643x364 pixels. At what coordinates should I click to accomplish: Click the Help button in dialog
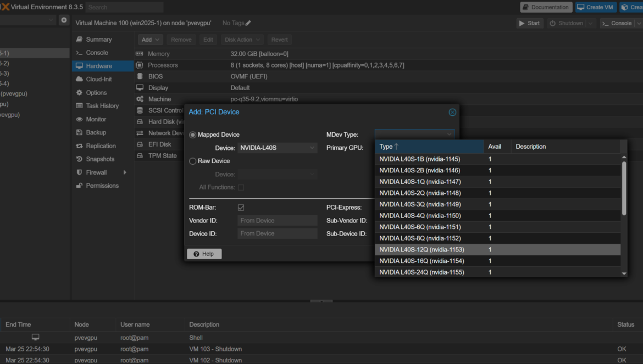tap(204, 254)
